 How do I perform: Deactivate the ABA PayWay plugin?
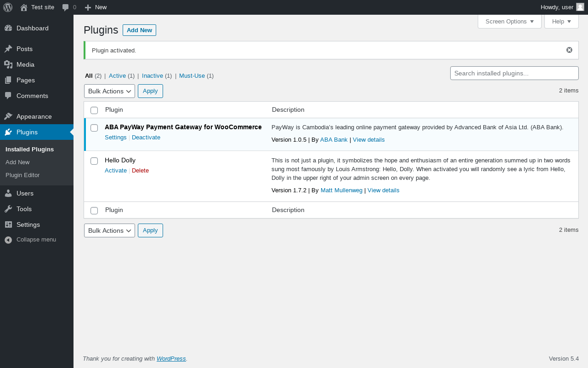[146, 138]
